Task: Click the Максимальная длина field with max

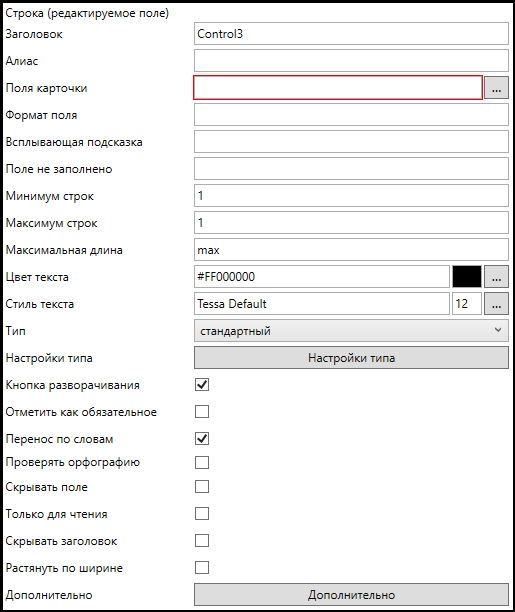Action: [x=351, y=249]
